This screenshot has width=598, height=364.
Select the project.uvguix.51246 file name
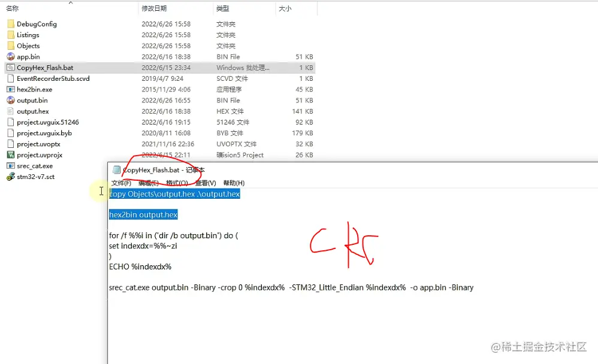click(48, 122)
